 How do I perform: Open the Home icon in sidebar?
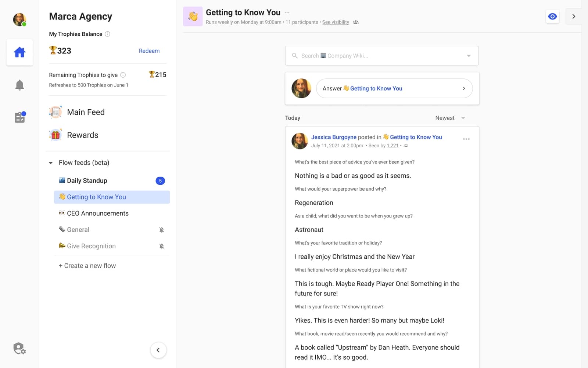click(19, 52)
